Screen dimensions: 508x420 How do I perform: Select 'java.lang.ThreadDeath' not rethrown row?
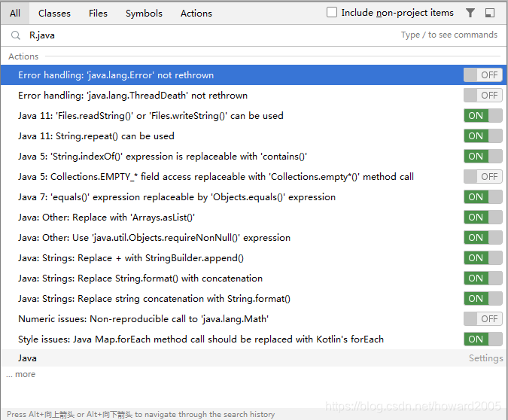(254, 96)
